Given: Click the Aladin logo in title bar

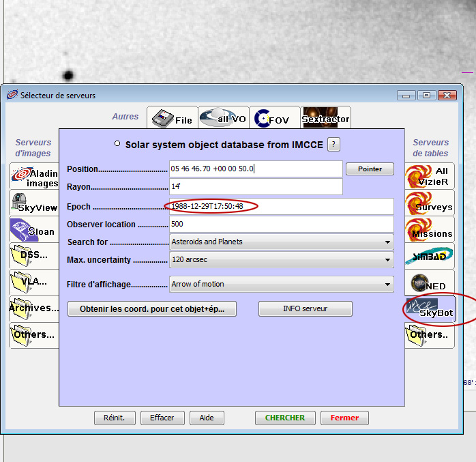Looking at the screenshot, I should [12, 95].
